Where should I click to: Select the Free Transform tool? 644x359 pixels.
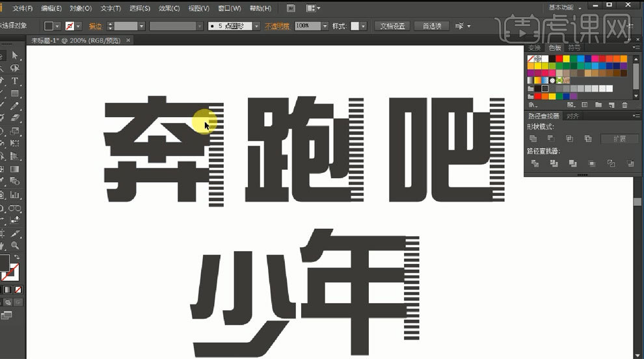click(x=15, y=143)
